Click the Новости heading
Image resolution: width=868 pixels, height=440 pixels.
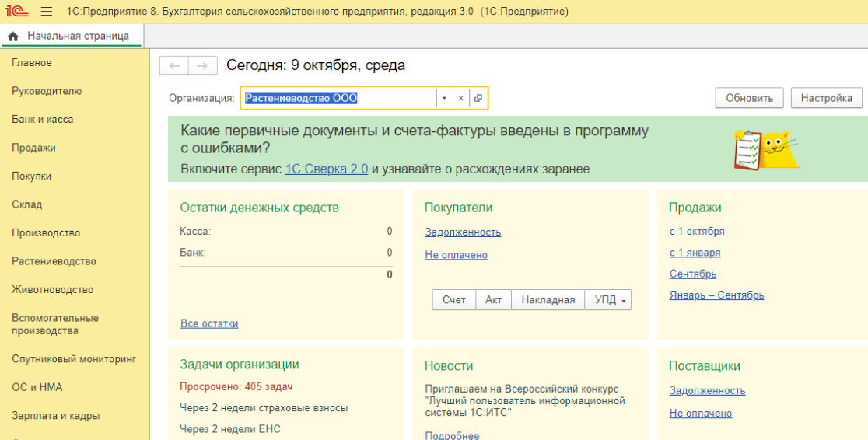(449, 366)
